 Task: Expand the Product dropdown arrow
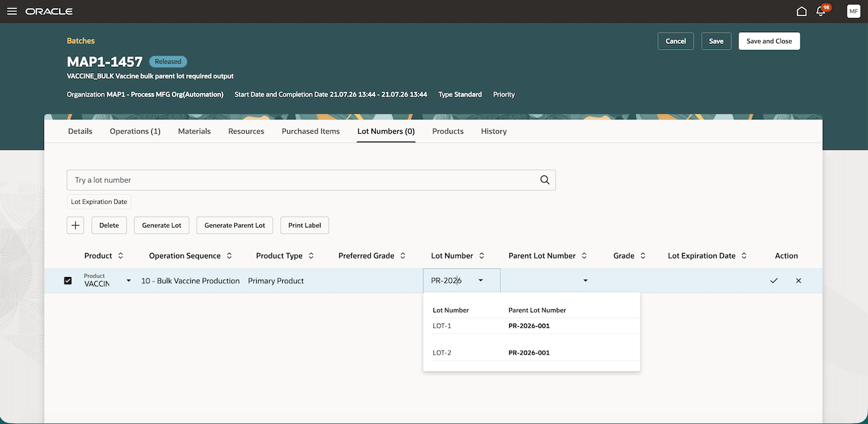128,281
